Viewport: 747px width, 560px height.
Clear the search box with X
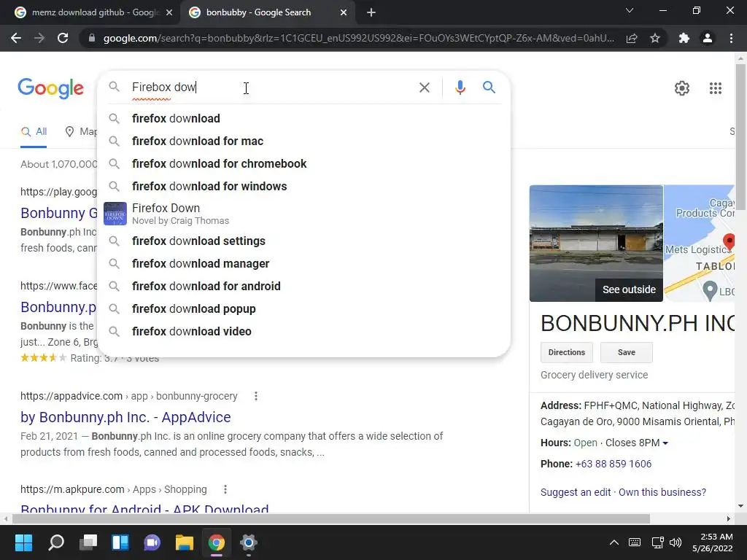pyautogui.click(x=425, y=87)
